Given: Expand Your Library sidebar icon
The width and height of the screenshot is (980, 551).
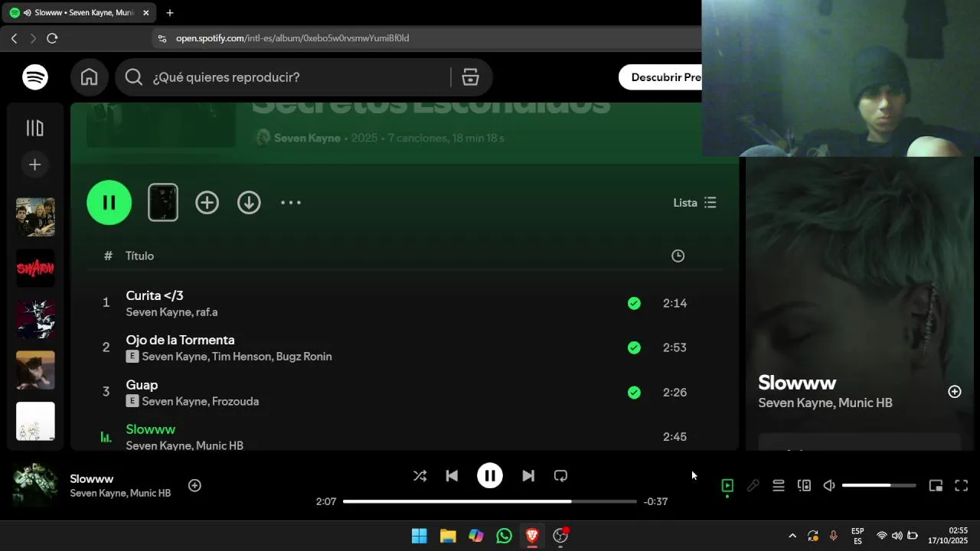Looking at the screenshot, I should pos(35,128).
